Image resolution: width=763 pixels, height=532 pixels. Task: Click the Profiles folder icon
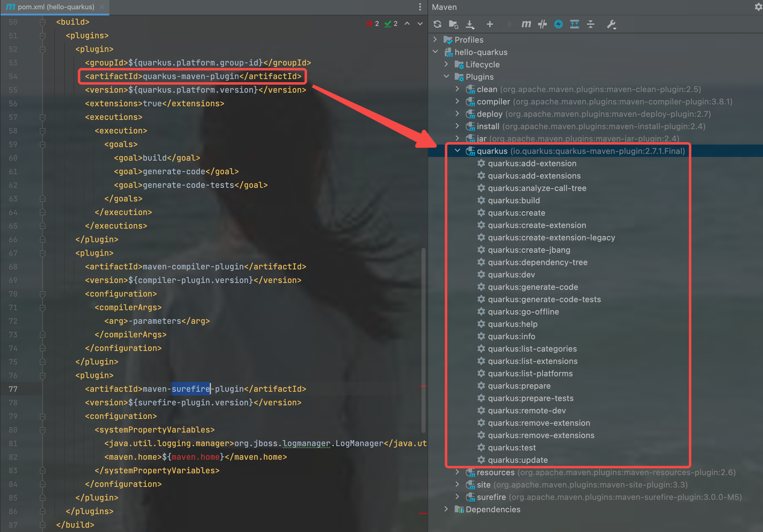click(448, 40)
